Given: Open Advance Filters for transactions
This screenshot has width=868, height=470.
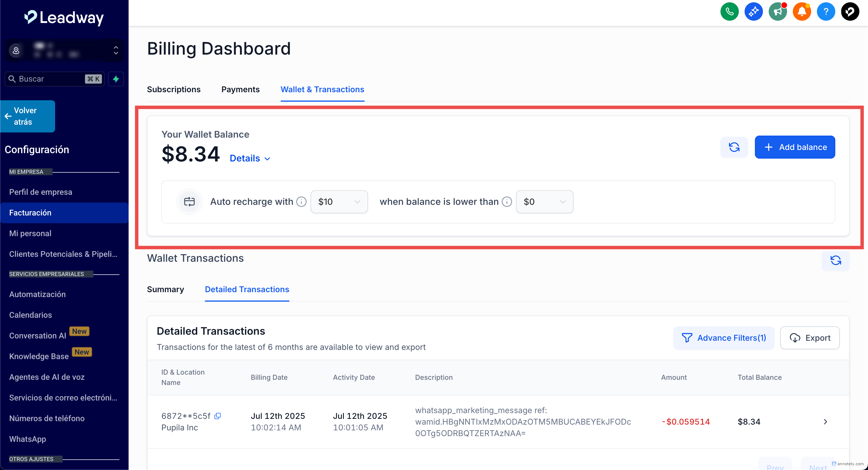Looking at the screenshot, I should tap(723, 338).
